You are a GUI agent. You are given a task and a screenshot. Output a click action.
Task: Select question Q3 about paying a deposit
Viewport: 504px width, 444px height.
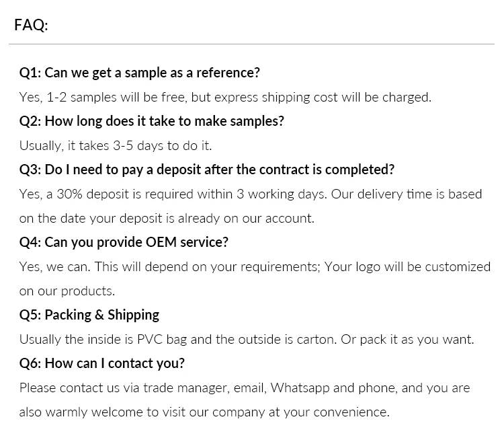click(x=207, y=170)
